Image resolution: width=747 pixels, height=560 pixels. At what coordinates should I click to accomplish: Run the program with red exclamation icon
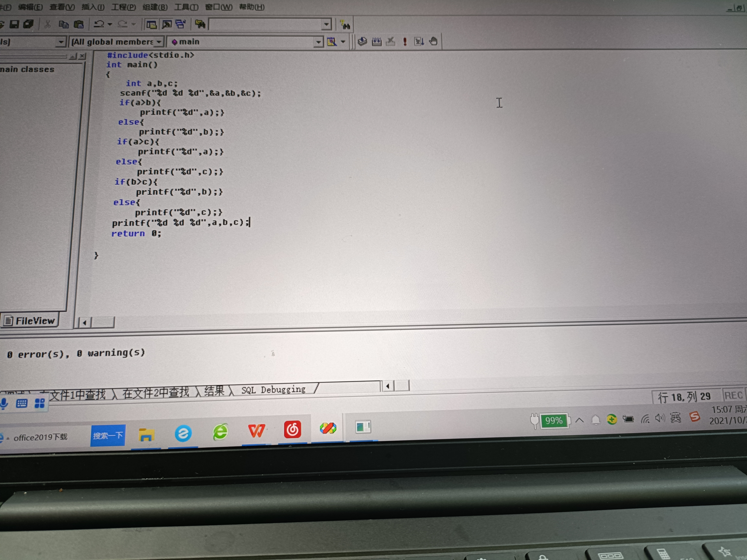(405, 41)
